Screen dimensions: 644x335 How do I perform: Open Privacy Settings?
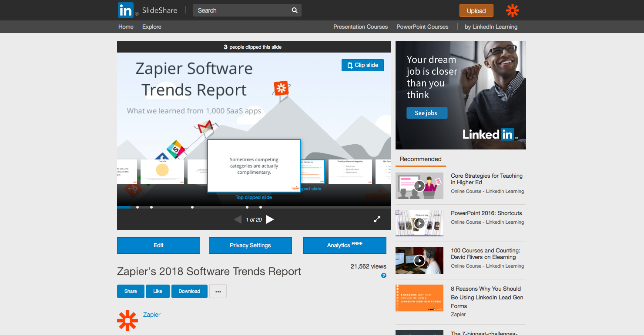[250, 245]
